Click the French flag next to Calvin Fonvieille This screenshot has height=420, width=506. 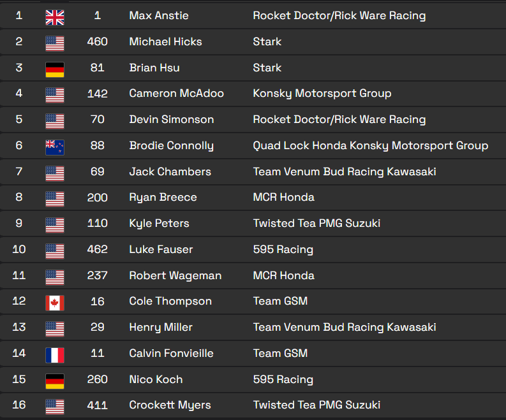(x=55, y=355)
